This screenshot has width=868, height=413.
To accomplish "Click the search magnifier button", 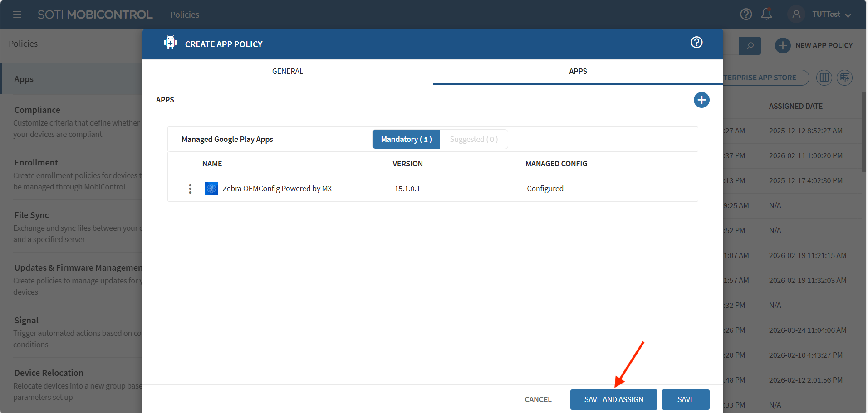I will pyautogui.click(x=750, y=46).
